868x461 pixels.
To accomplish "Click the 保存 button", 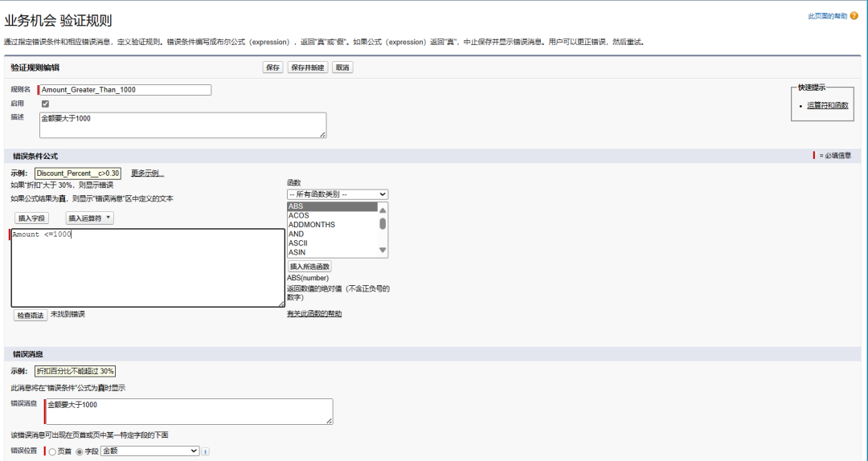I will click(x=272, y=67).
